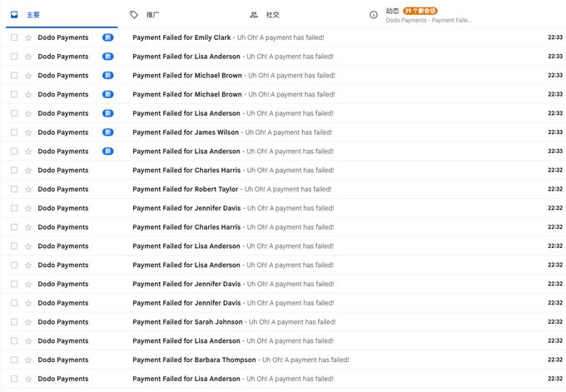The height and width of the screenshot is (392, 566).
Task: Click the 新 badge in James Wilson row
Action: point(108,132)
